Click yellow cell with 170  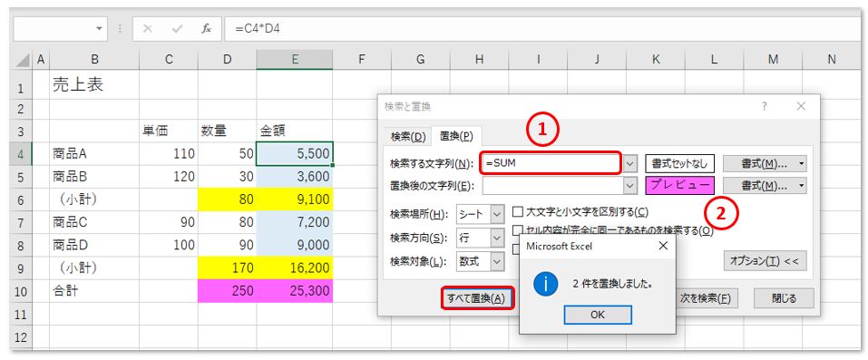tap(228, 268)
